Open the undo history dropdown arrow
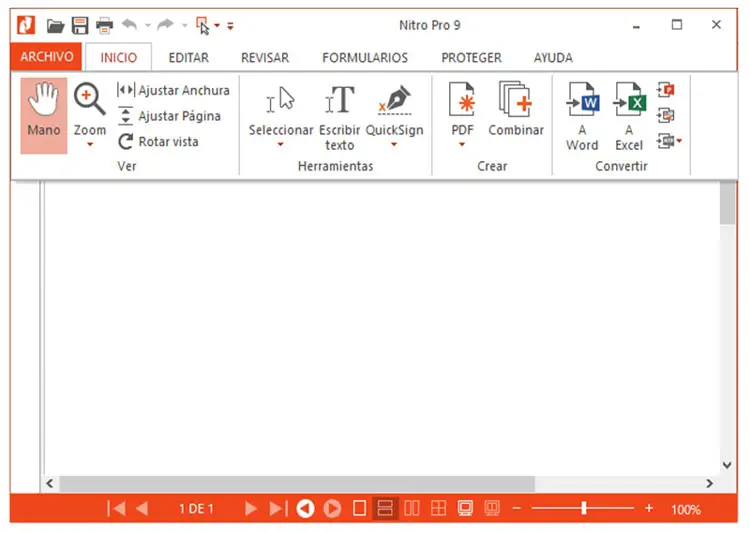This screenshot has width=750, height=533. point(148,25)
